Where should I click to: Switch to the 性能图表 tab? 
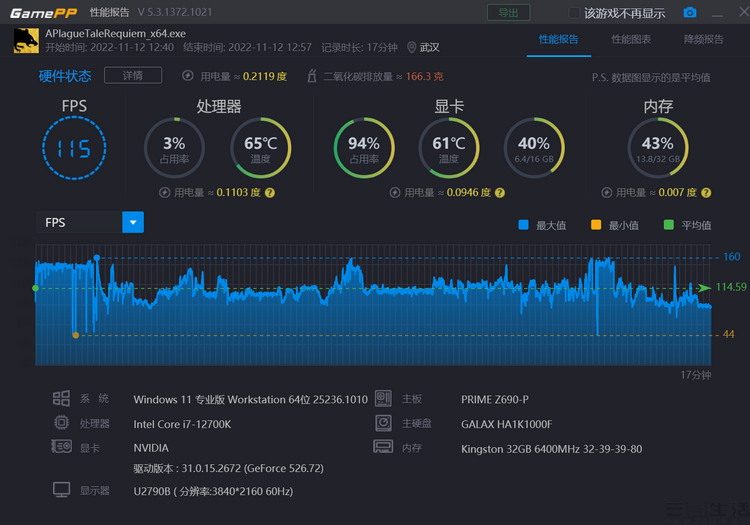[x=631, y=40]
